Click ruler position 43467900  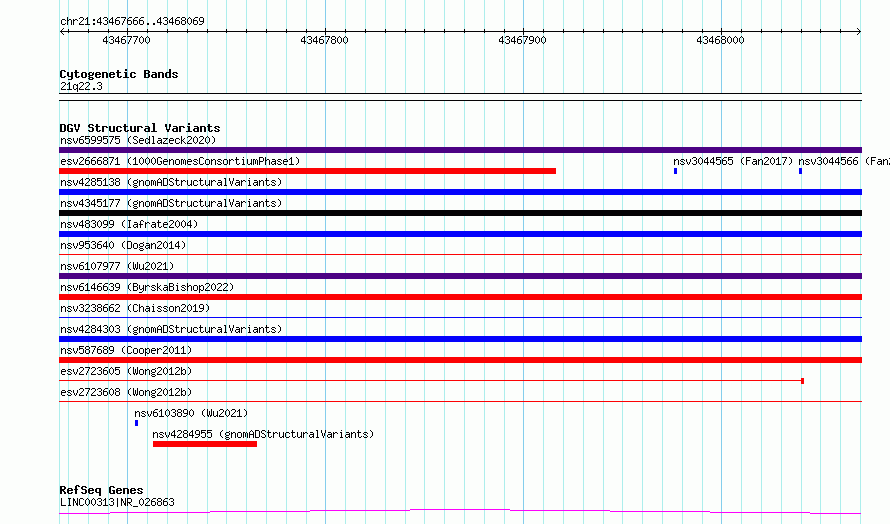click(522, 40)
